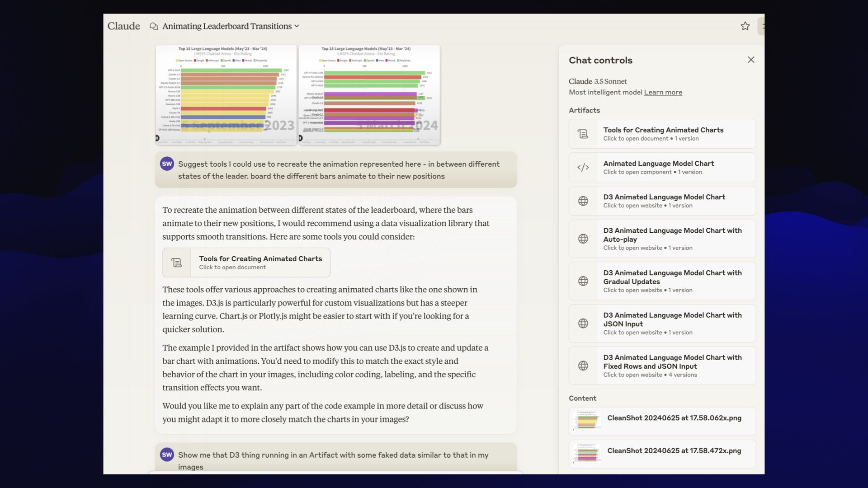Click the globe icon for D3 Animated Language Model Chart

click(x=583, y=201)
